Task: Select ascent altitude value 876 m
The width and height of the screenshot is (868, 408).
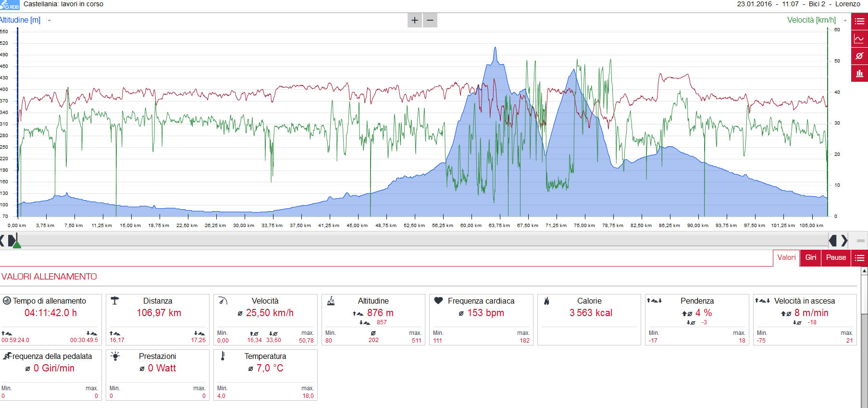Action: click(380, 313)
